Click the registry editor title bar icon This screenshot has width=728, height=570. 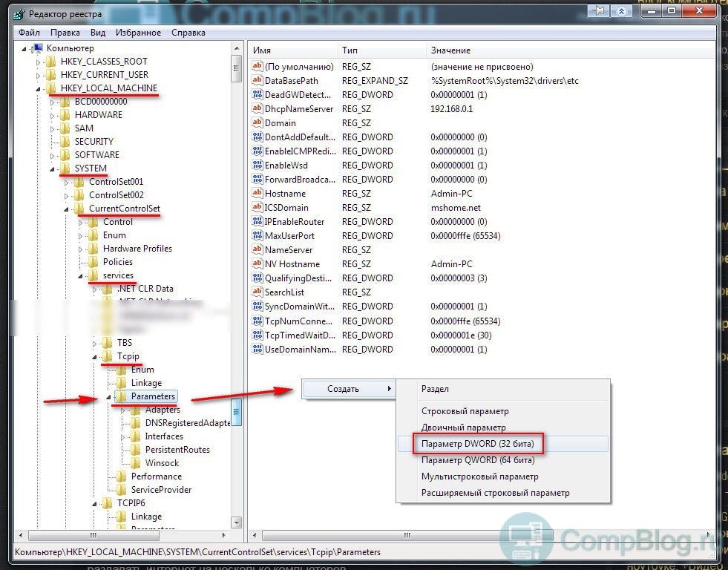coord(19,14)
